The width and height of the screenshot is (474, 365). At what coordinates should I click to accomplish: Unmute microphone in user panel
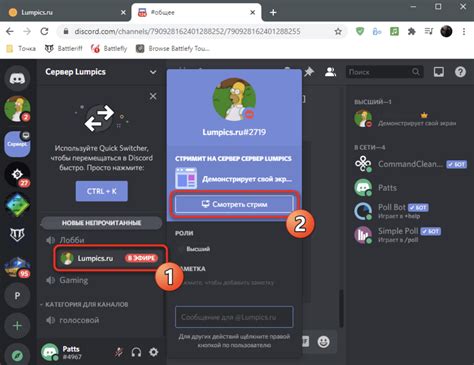pyautogui.click(x=119, y=352)
